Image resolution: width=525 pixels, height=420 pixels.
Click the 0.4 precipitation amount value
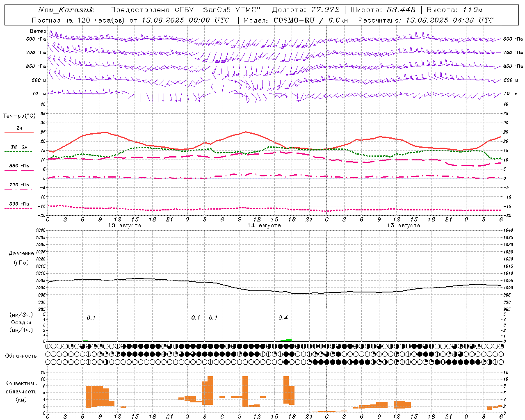[x=283, y=318]
